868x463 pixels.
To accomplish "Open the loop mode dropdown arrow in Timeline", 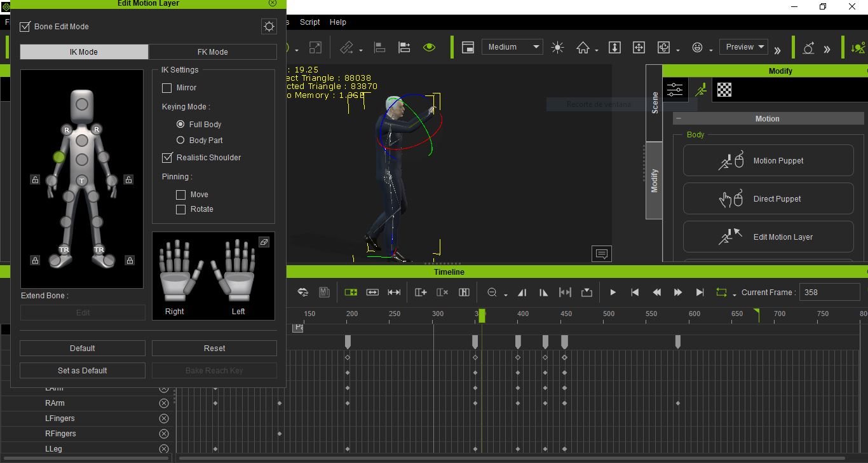I will point(734,294).
